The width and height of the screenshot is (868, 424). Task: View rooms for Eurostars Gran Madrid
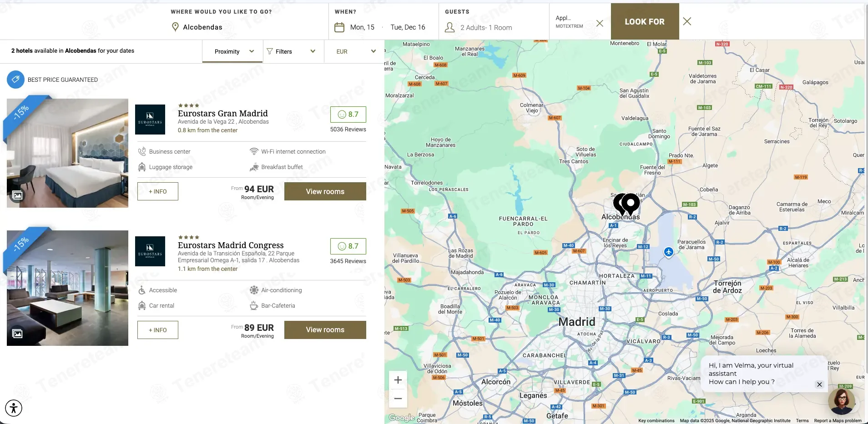pos(325,191)
